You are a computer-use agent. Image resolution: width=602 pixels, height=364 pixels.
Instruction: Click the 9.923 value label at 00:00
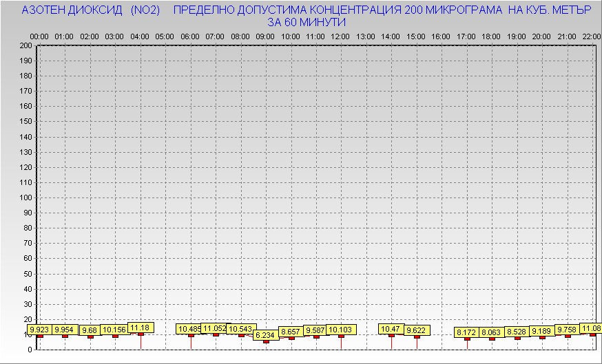point(40,330)
